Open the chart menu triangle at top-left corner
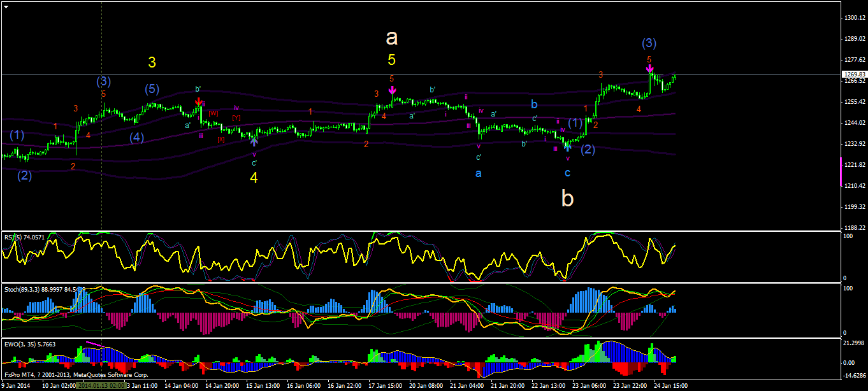This screenshot has width=868, height=391. click(x=6, y=6)
